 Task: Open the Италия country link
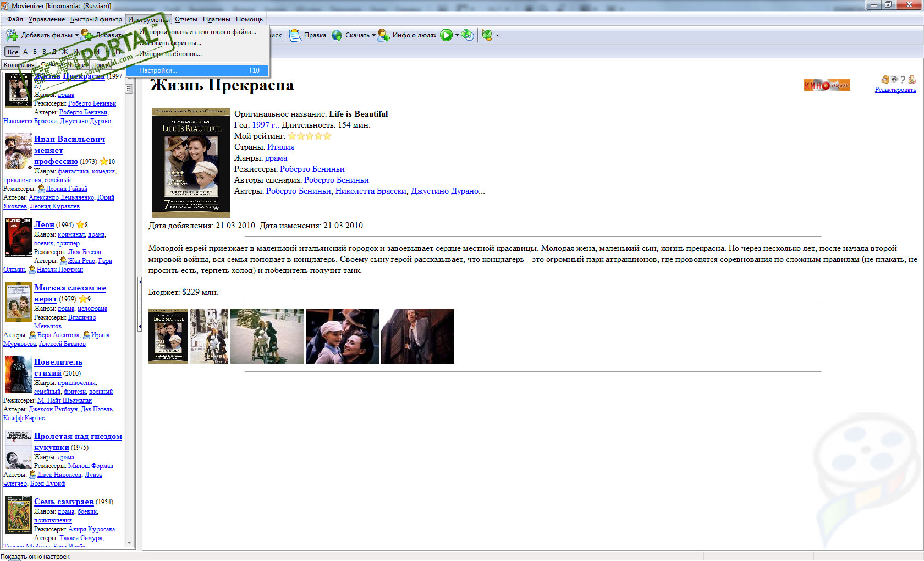coord(280,147)
